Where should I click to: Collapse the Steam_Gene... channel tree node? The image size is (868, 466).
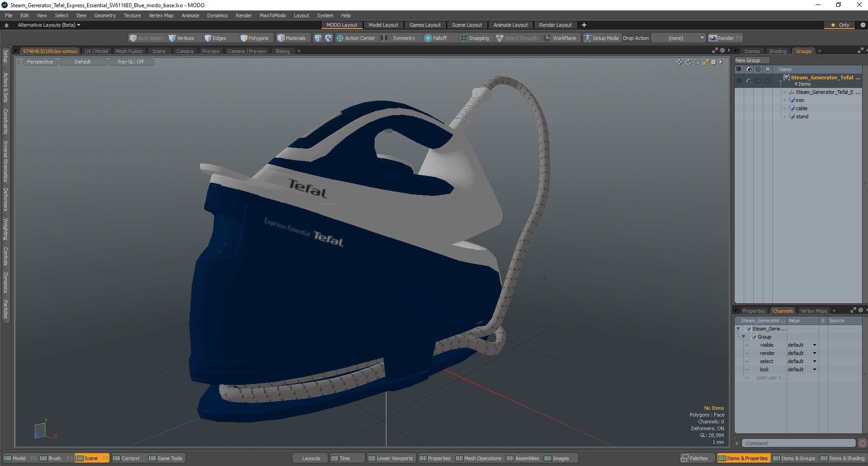click(738, 329)
